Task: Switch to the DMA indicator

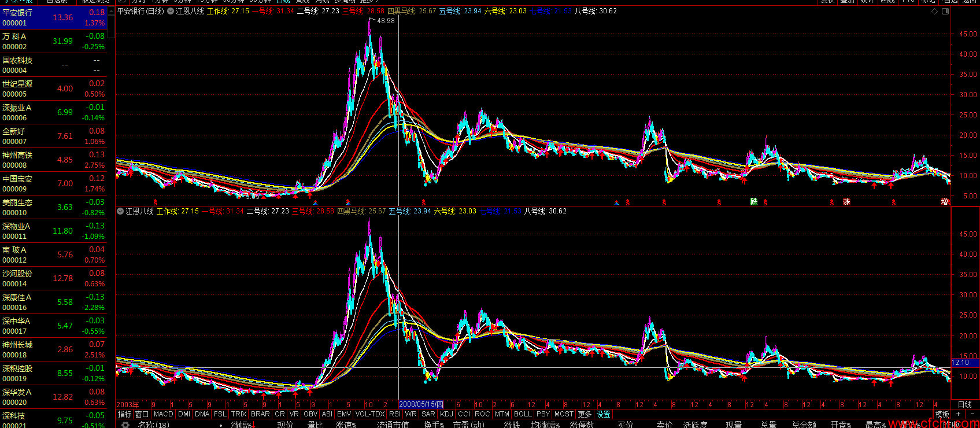Action: coord(202,414)
